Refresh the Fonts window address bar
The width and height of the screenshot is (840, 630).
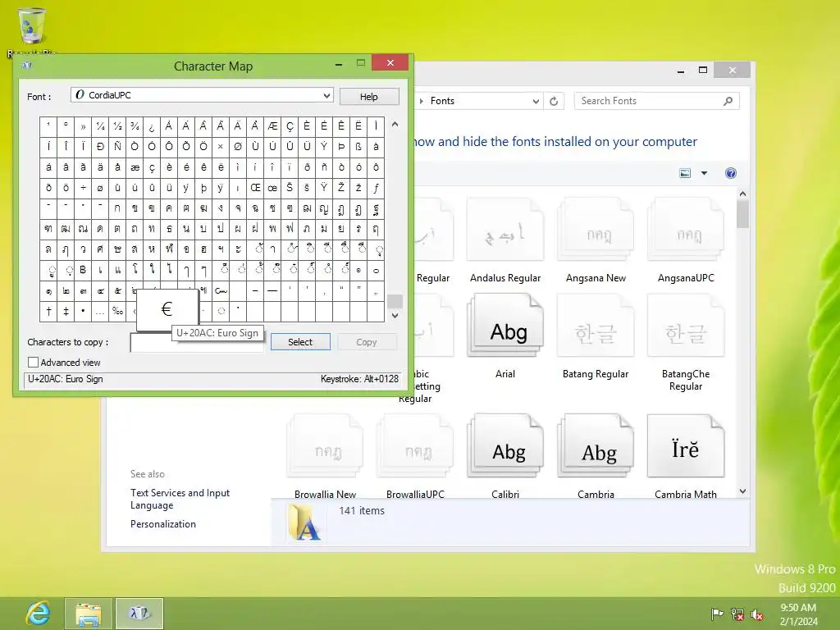click(554, 101)
